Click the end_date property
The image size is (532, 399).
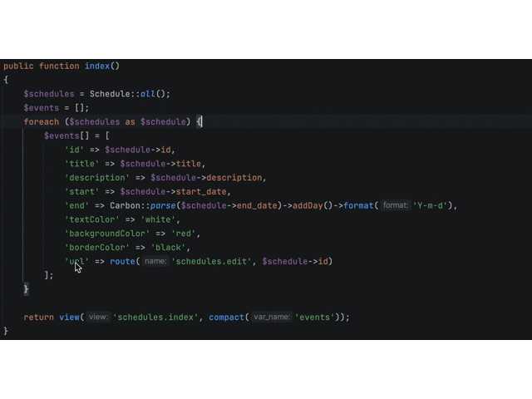(x=257, y=205)
